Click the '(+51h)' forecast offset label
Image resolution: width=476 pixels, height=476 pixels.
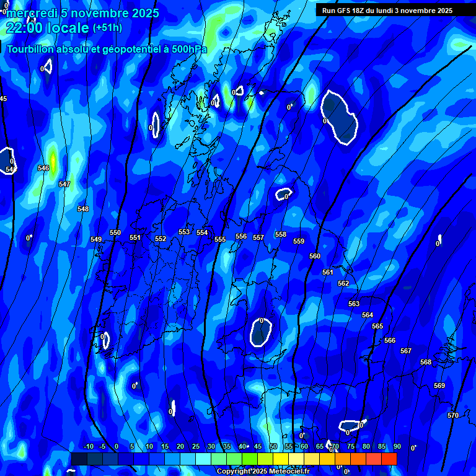tap(107, 28)
